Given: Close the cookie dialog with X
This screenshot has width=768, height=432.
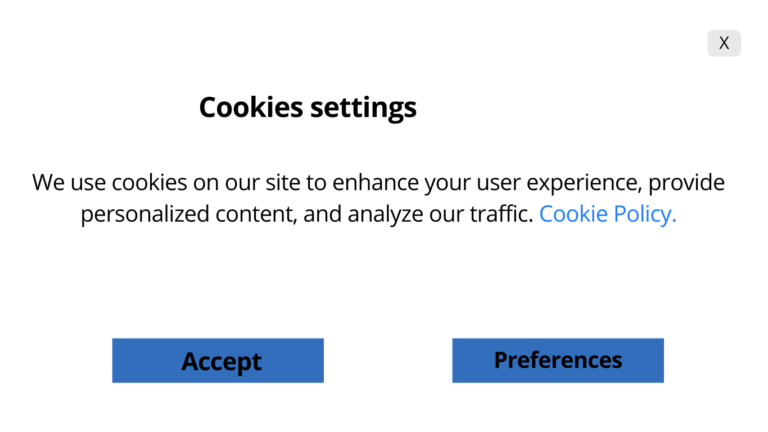Looking at the screenshot, I should coord(723,43).
